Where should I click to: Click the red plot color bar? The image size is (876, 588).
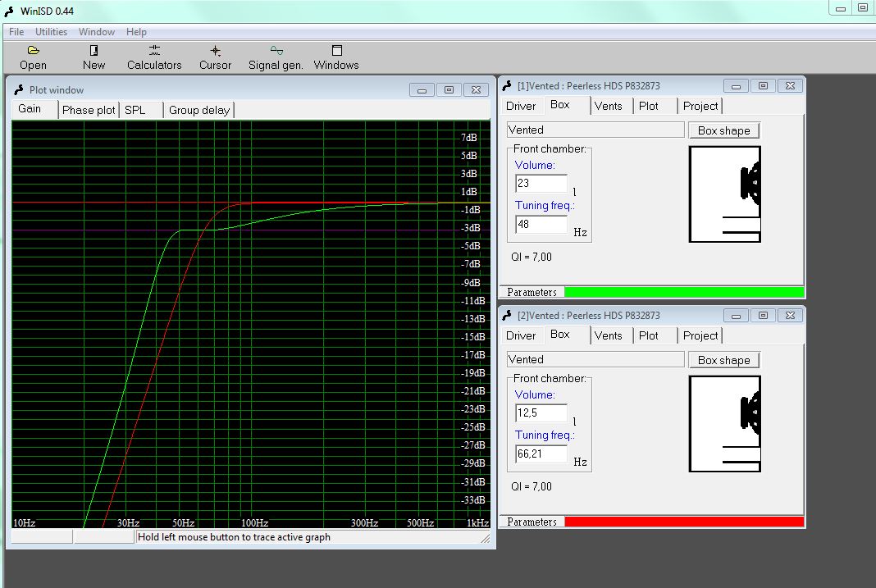[x=684, y=522]
